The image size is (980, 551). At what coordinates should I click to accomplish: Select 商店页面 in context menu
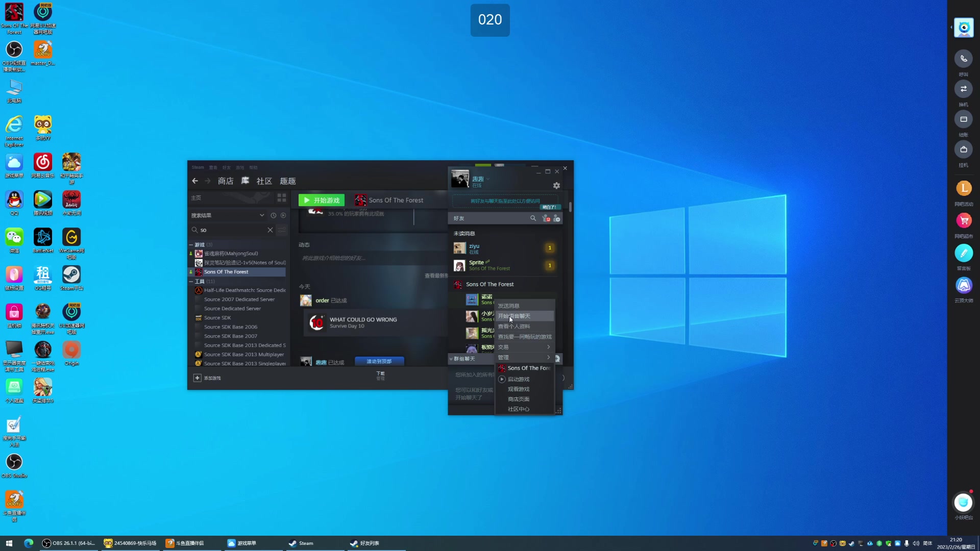(x=525, y=399)
